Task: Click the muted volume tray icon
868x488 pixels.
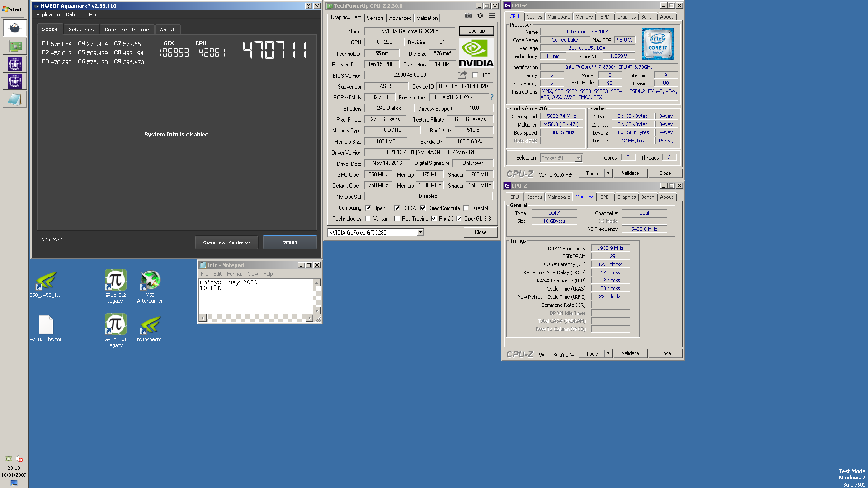Action: pyautogui.click(x=19, y=459)
